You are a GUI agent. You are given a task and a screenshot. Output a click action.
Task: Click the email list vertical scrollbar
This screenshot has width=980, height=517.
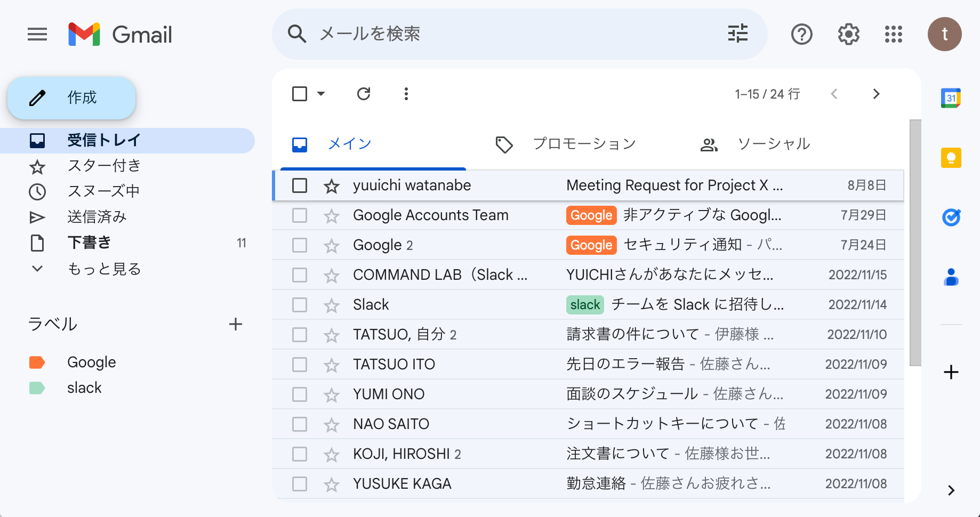[915, 243]
